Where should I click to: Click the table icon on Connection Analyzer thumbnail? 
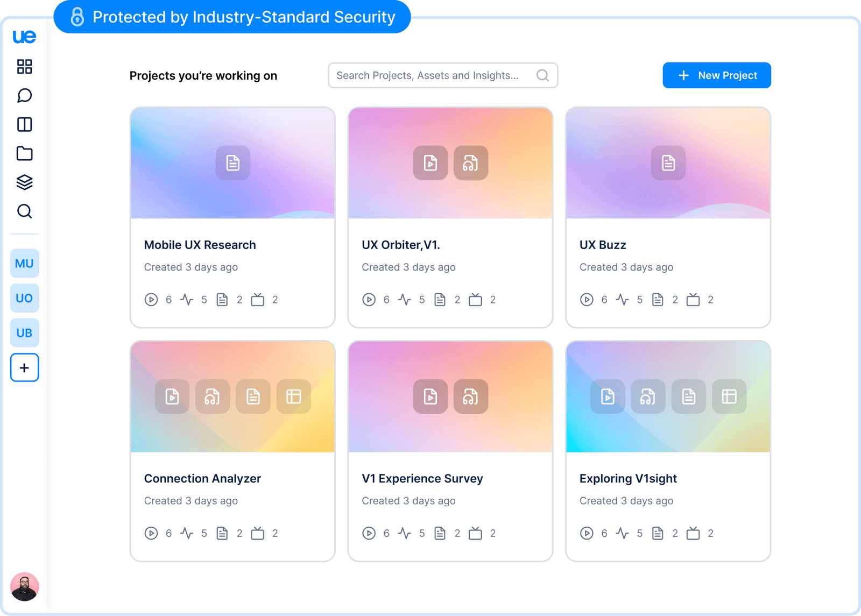[x=294, y=396]
